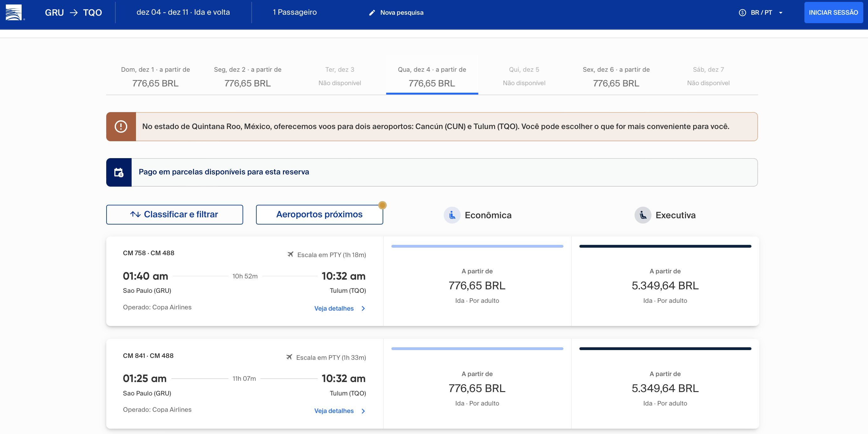
Task: Click the currency symbol icon near BR / PT
Action: tap(742, 13)
